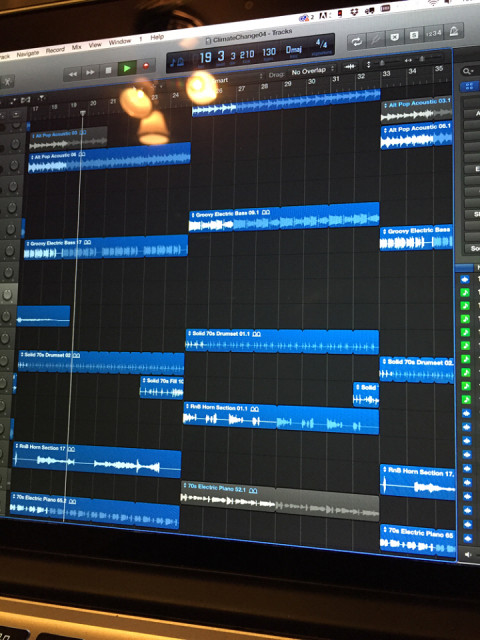Enable the Metronome click button

click(454, 31)
